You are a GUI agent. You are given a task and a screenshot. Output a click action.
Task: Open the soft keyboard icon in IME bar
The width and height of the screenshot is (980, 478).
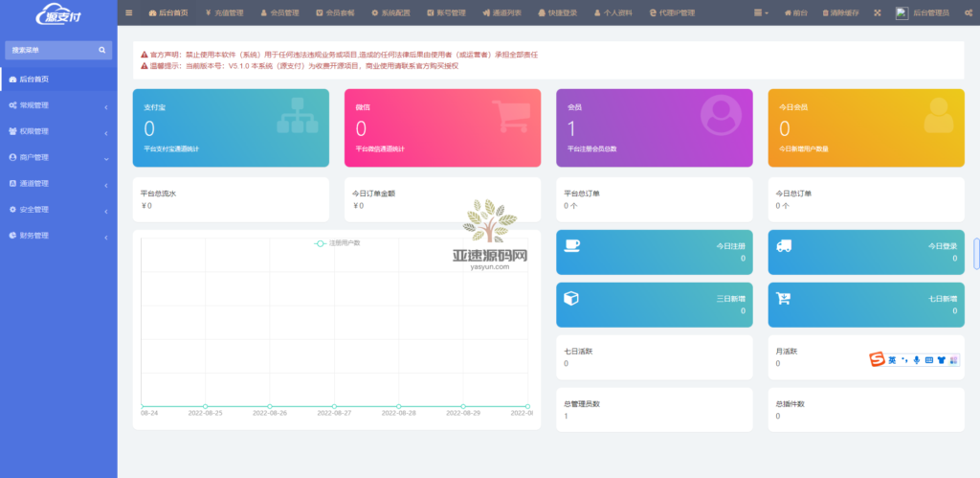coord(928,360)
